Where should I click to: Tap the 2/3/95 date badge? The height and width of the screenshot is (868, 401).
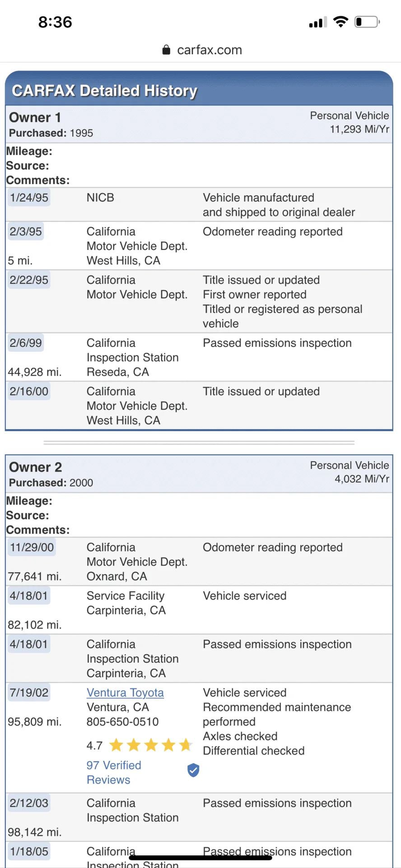(x=26, y=231)
